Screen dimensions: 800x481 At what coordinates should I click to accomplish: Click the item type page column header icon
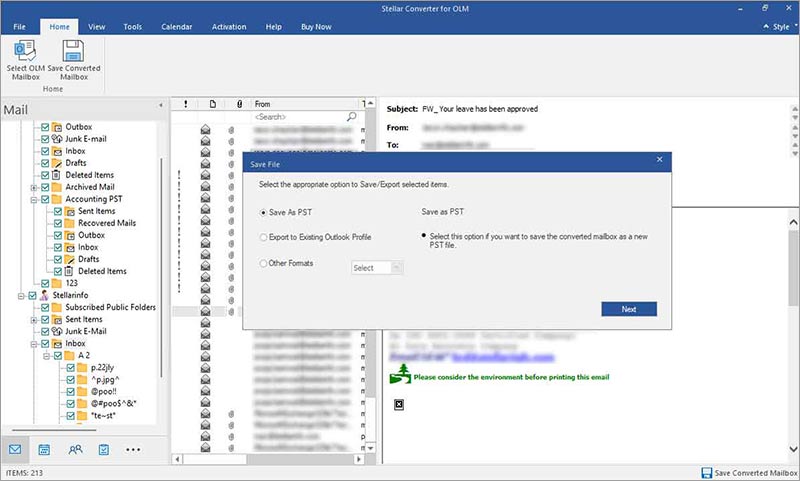[213, 104]
